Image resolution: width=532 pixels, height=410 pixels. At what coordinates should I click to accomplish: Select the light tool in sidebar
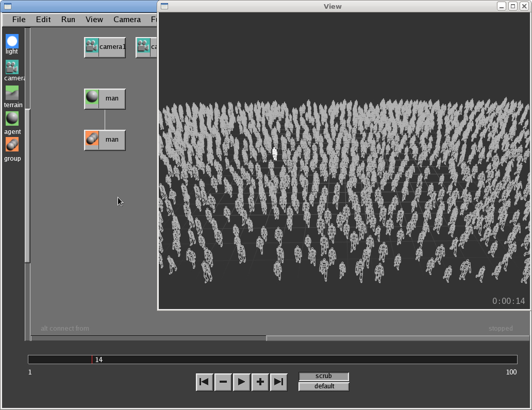pyautogui.click(x=12, y=41)
